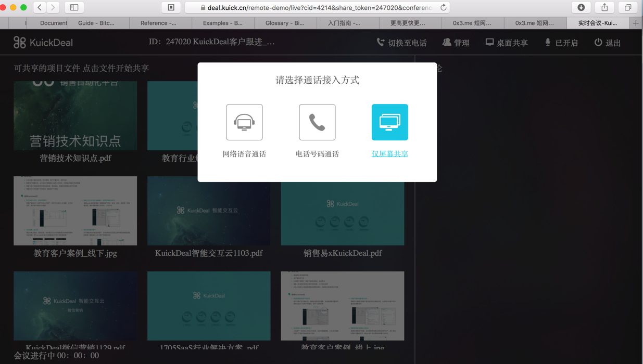
Task: Click the 网络语音通话 label
Action: 244,154
